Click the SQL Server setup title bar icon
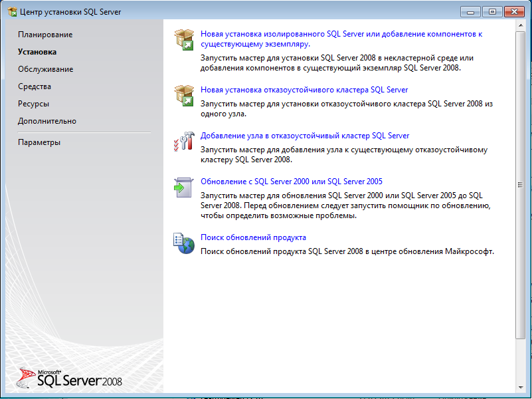The width and height of the screenshot is (532, 399). [13, 12]
